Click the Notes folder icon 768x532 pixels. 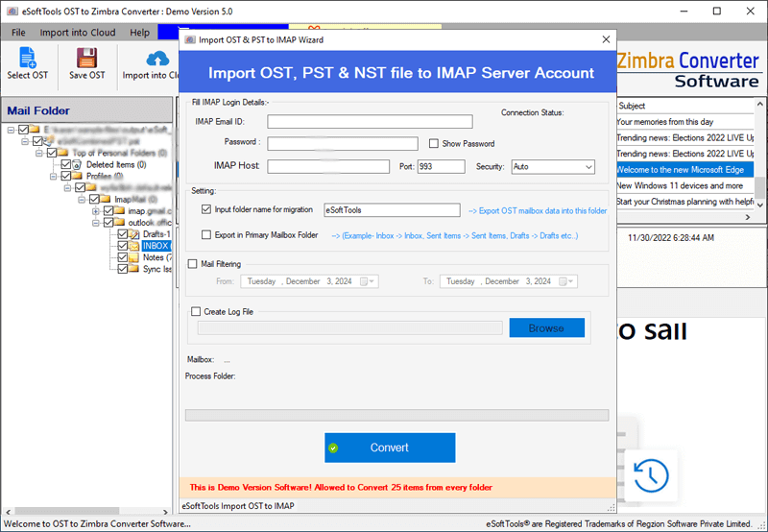tap(133, 257)
